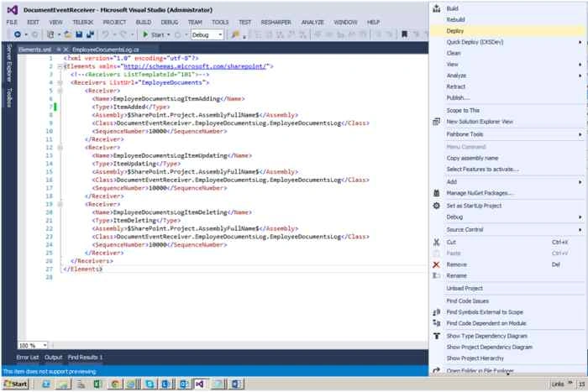Open the Error List panel tab
The image size is (588, 392).
pos(28,358)
